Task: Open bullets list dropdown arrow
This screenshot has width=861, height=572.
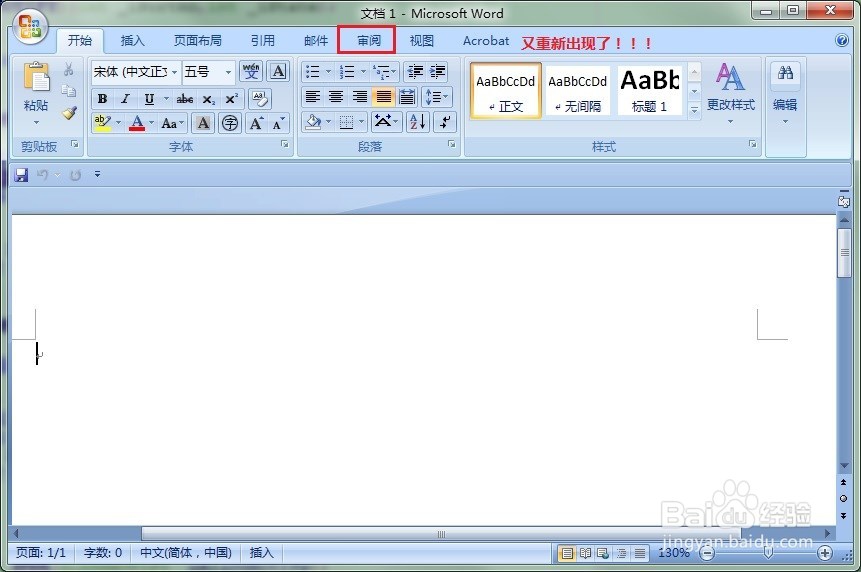Action: pyautogui.click(x=328, y=72)
